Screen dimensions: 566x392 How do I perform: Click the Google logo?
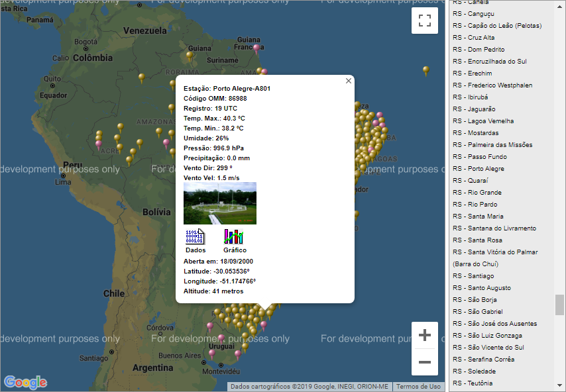(25, 382)
